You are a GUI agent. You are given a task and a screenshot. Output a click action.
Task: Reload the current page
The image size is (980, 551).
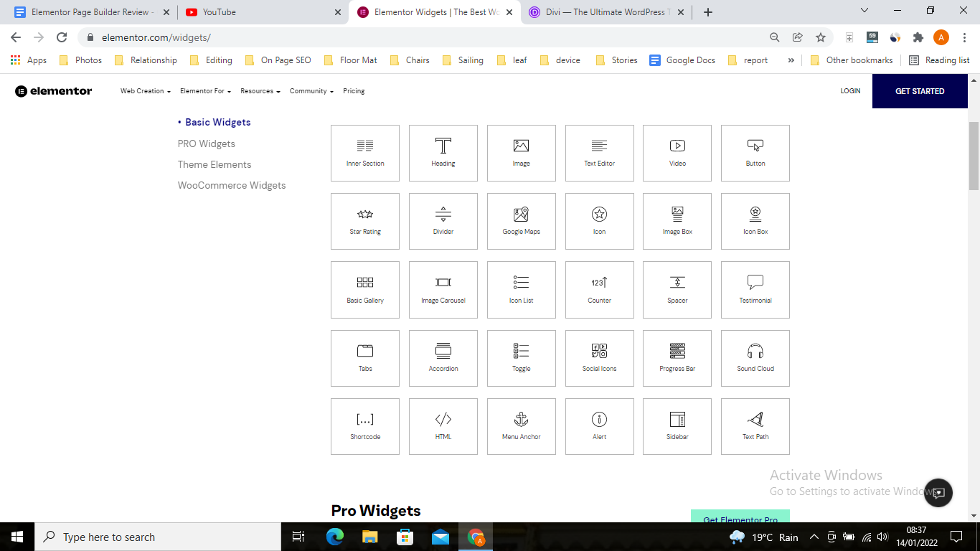click(62, 37)
